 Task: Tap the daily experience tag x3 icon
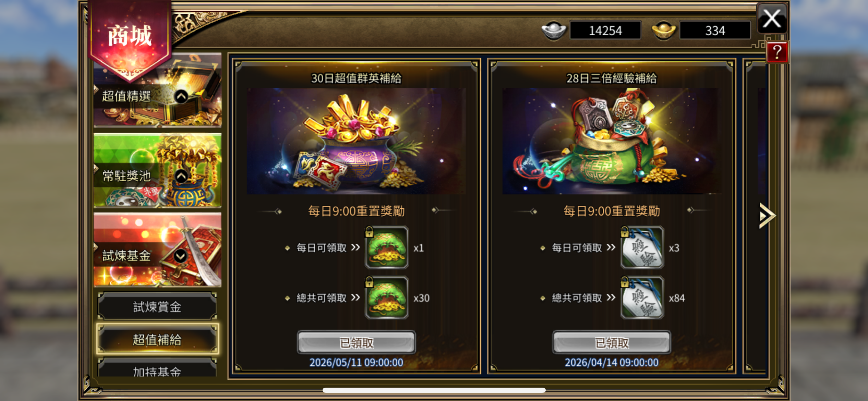click(642, 247)
